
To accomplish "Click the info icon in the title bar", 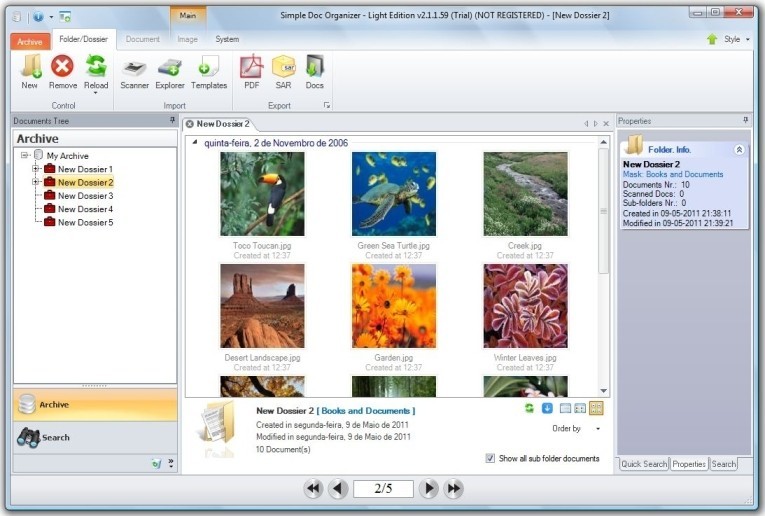I will point(38,17).
